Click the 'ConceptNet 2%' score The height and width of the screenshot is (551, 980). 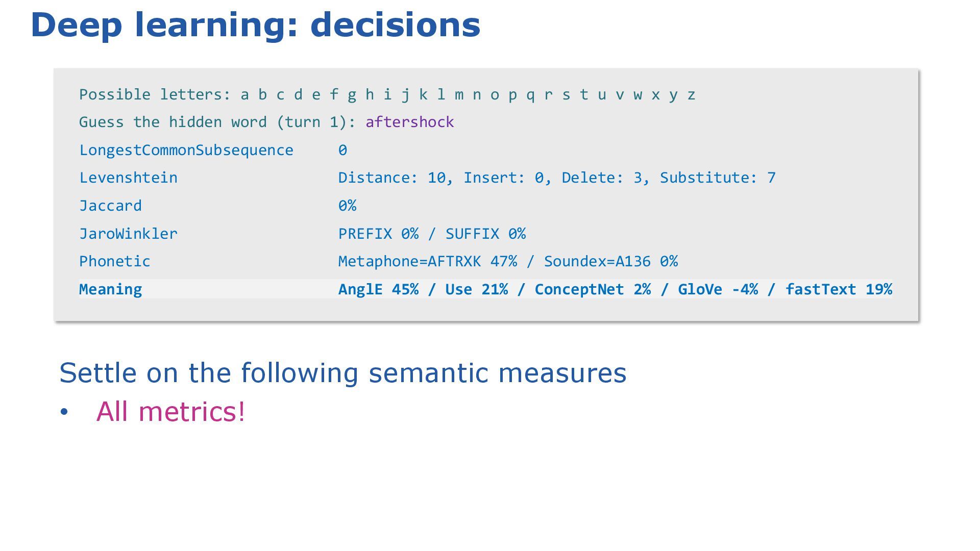click(593, 289)
